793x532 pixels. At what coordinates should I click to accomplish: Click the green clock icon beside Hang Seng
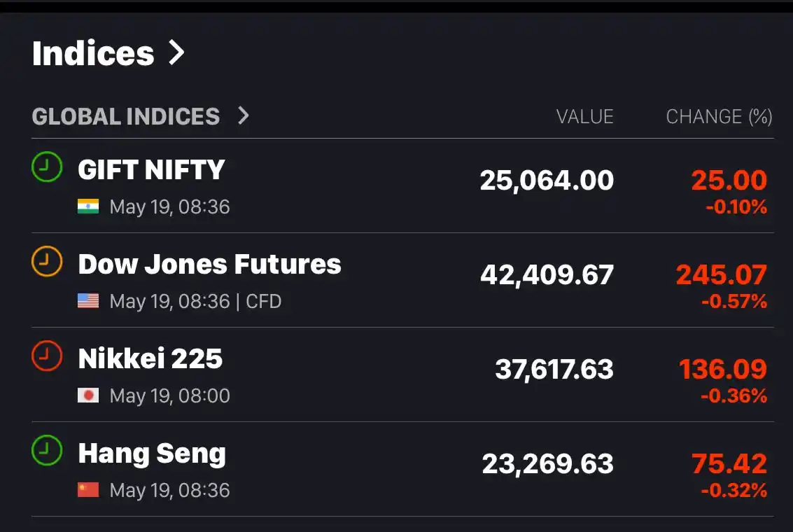tap(47, 450)
